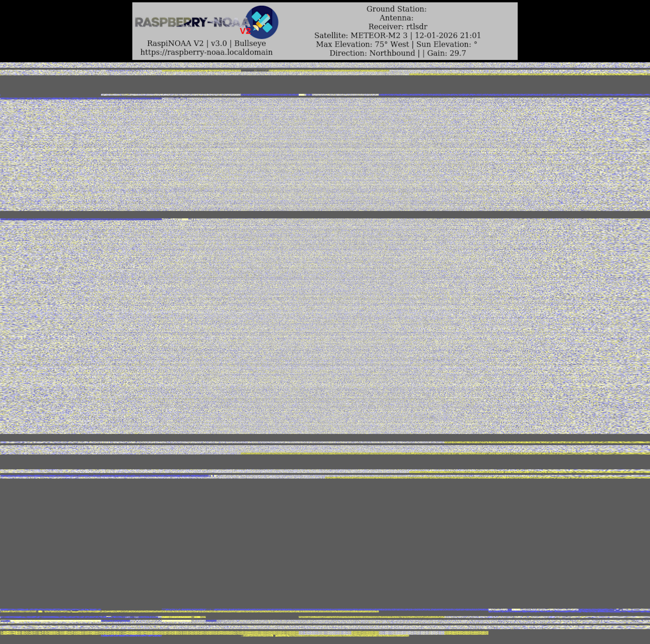The height and width of the screenshot is (644, 650).
Task: Click the Receiver rtlsdr text
Action: pos(398,26)
